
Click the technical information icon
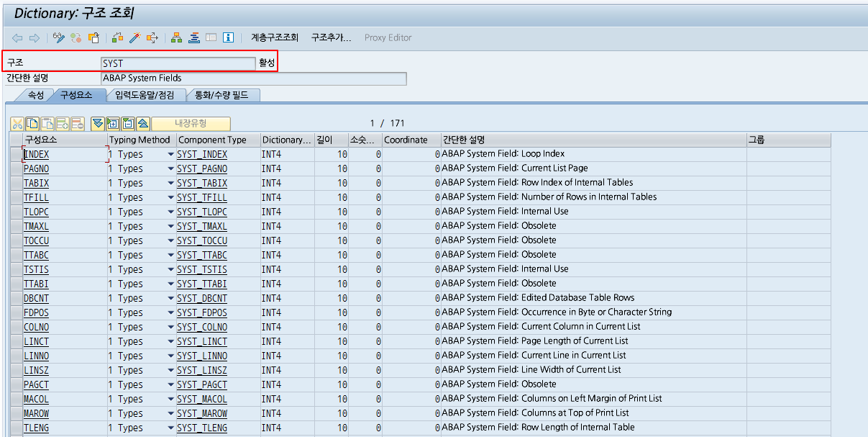point(228,37)
